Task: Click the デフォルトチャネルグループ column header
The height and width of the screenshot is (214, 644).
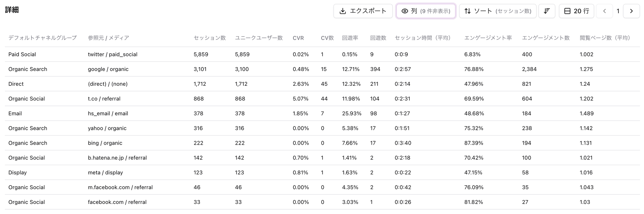Action: (x=42, y=38)
